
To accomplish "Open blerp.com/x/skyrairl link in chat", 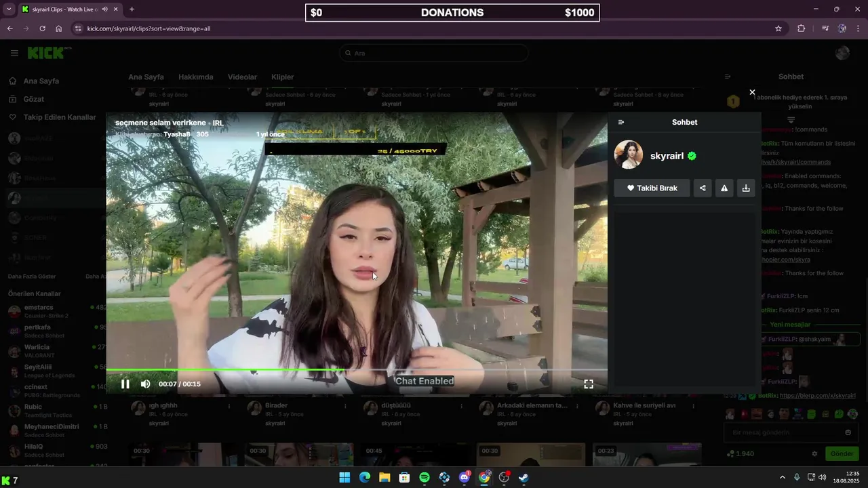I will click(x=817, y=396).
